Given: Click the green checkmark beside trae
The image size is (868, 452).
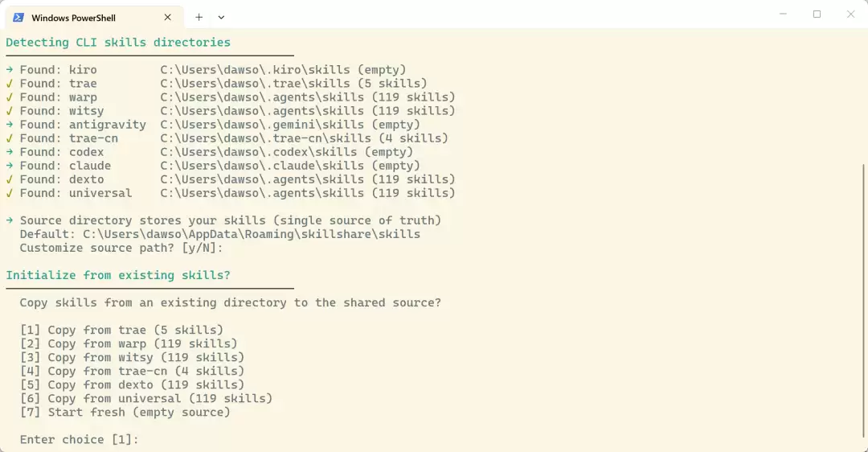Looking at the screenshot, I should point(10,84).
